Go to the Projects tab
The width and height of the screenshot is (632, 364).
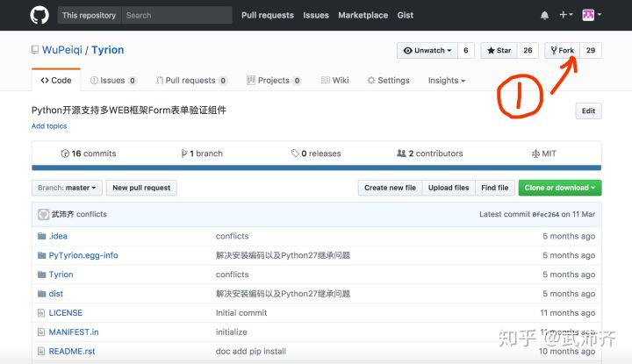pos(274,81)
